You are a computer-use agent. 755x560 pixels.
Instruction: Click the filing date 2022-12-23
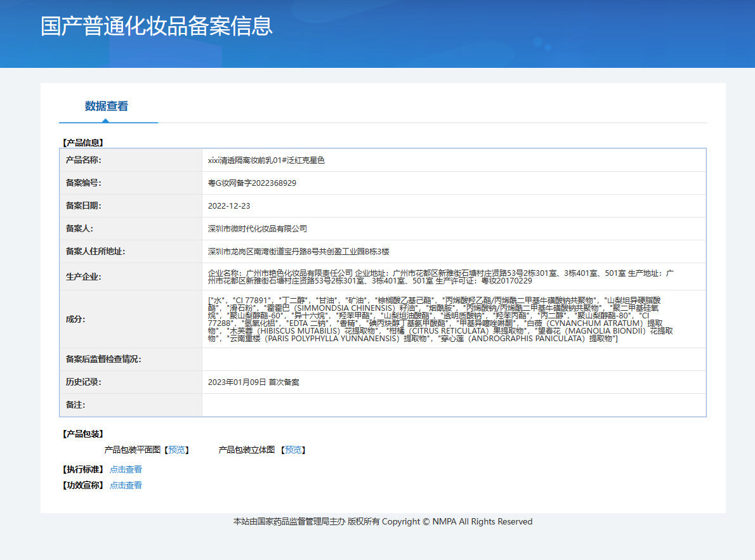(229, 206)
